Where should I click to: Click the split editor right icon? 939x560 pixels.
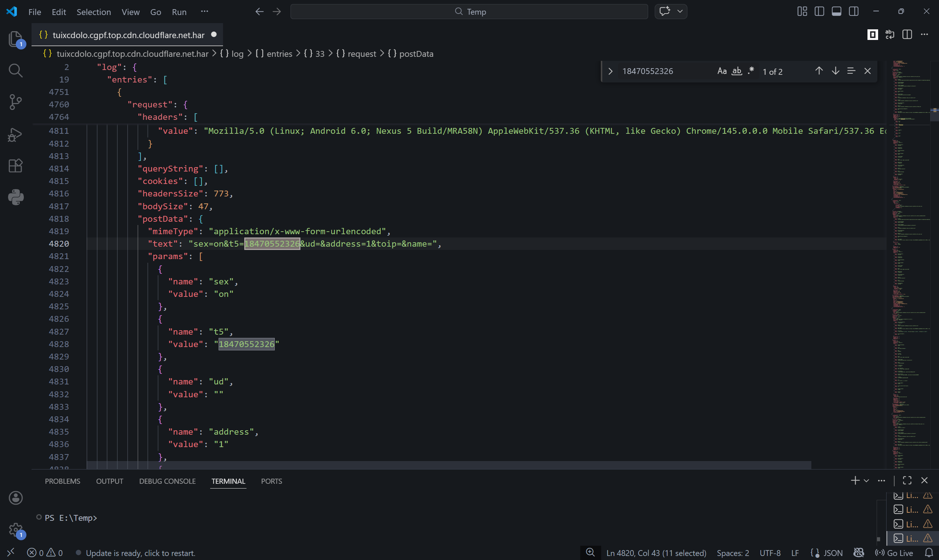click(907, 35)
